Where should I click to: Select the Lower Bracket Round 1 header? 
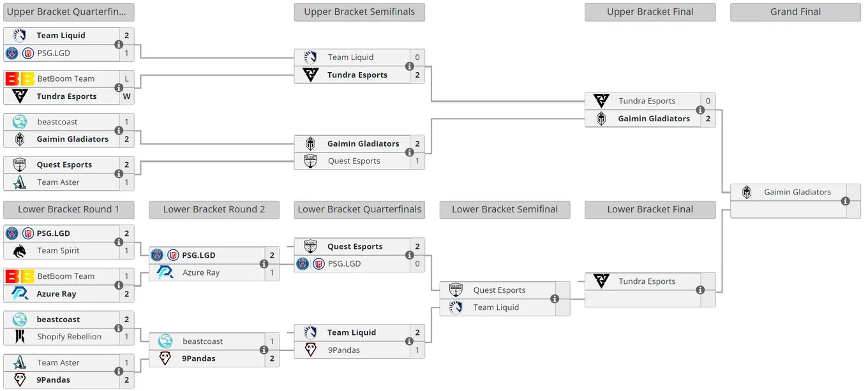[68, 210]
